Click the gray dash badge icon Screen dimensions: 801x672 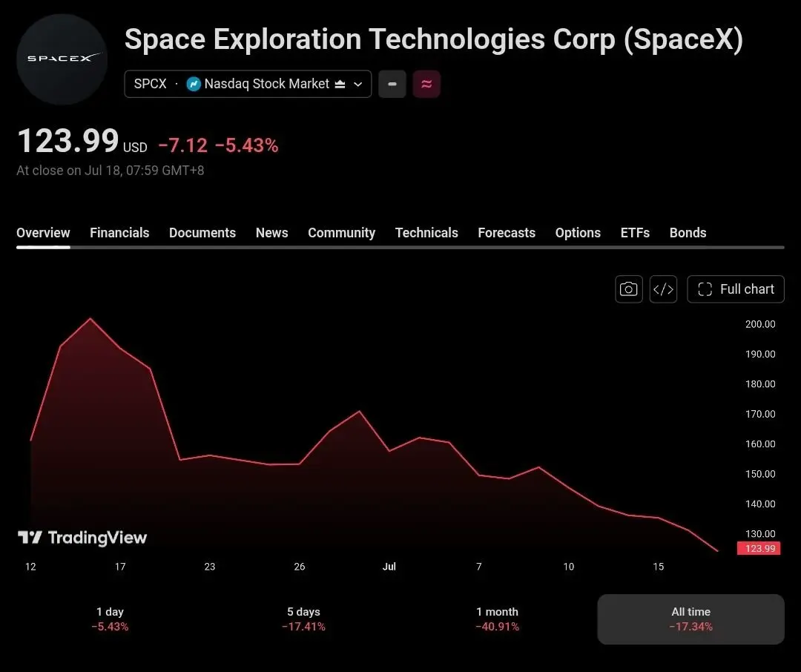(x=392, y=84)
